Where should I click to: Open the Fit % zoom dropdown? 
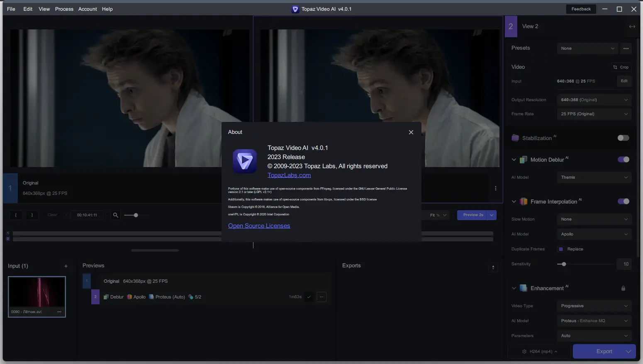438,215
